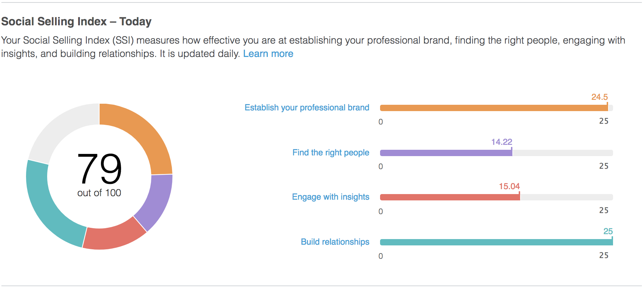Click the 15.04 score value
This screenshot has height=289, width=644.
[x=509, y=186]
